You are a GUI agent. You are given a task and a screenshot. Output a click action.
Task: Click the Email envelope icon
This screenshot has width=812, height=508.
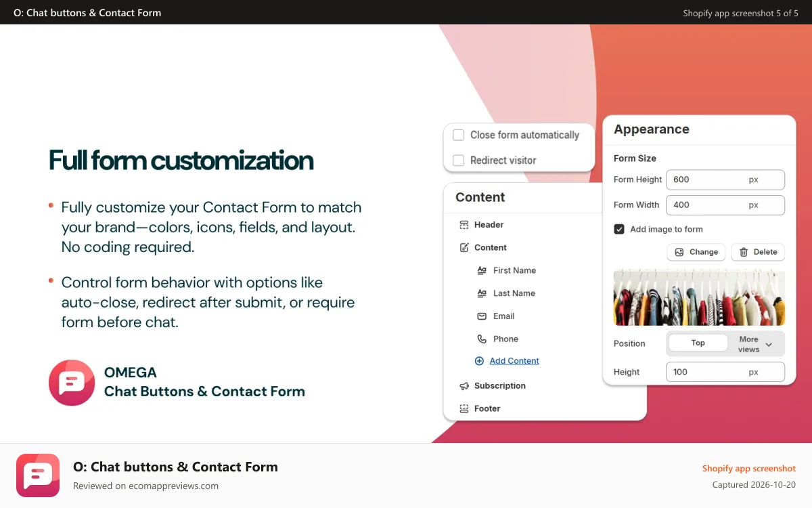(482, 316)
